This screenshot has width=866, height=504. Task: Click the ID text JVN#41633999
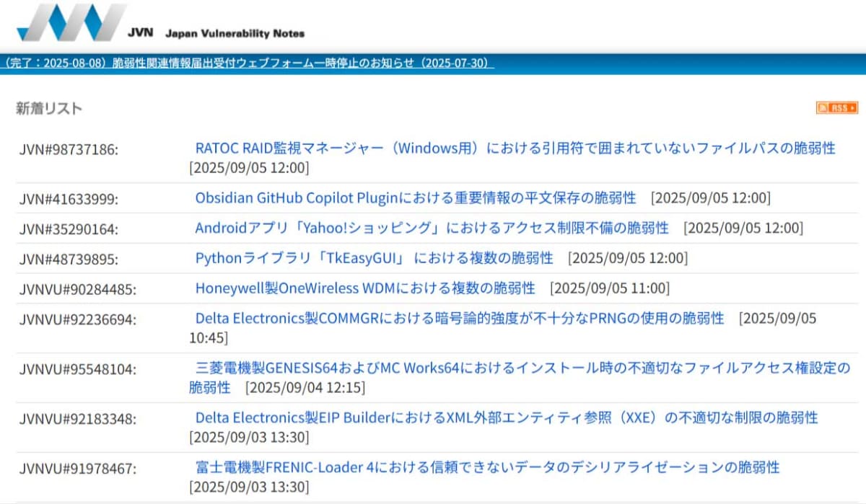(x=69, y=199)
